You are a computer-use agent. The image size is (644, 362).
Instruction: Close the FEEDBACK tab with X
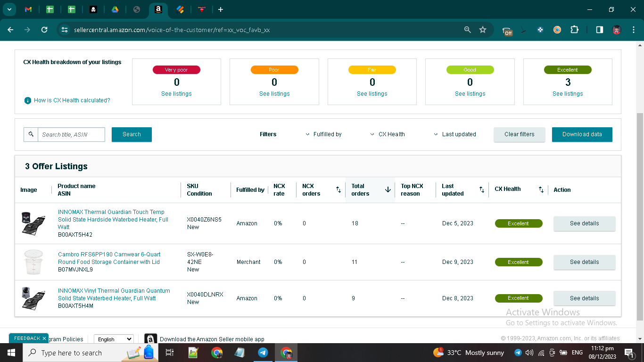(44, 338)
